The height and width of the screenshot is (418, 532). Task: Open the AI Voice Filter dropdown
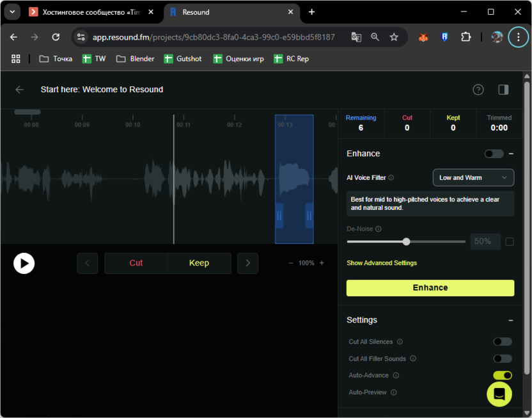pos(473,177)
